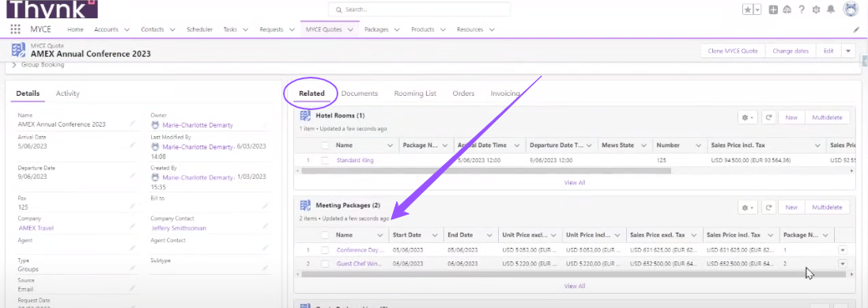Select all Meeting Packages header checkbox
868x308 pixels.
click(x=325, y=235)
